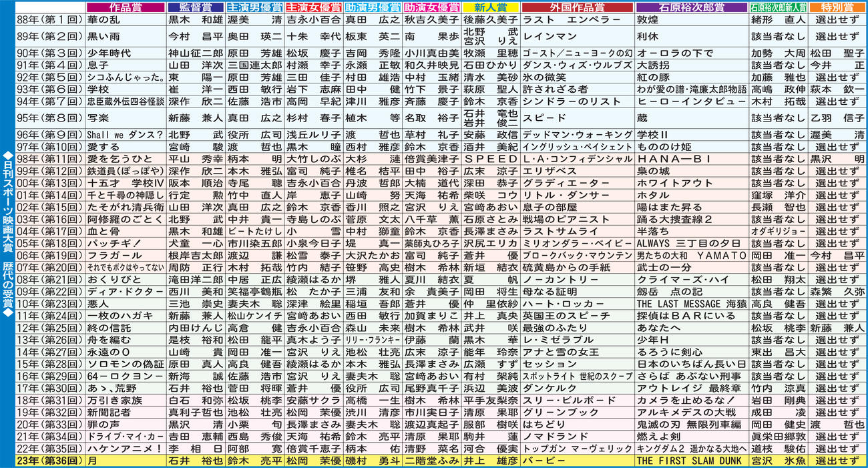The width and height of the screenshot is (868, 468).
Task: Select the 特別賞 column header
Action: coord(837,7)
